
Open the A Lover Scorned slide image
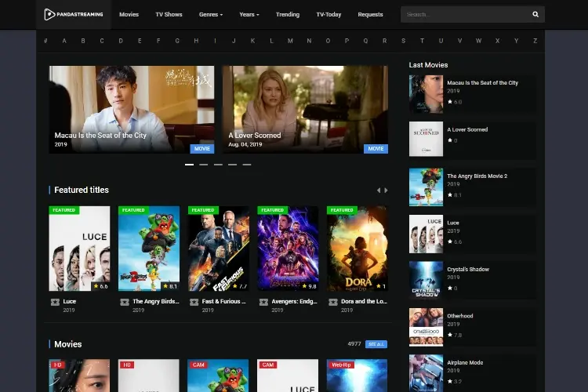point(305,110)
